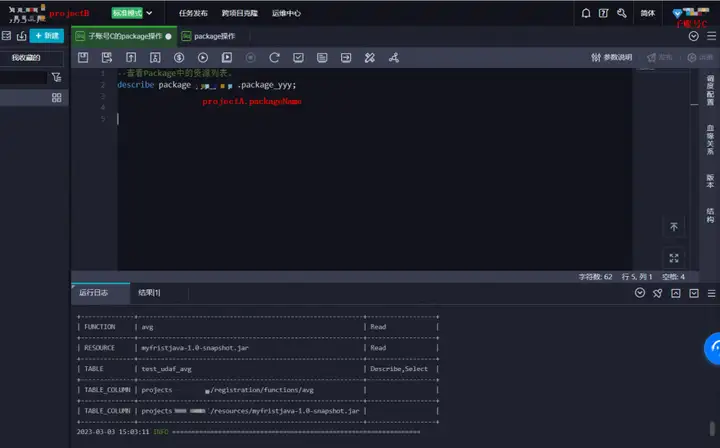Open the tab bar hamburger menu icon

point(711,36)
